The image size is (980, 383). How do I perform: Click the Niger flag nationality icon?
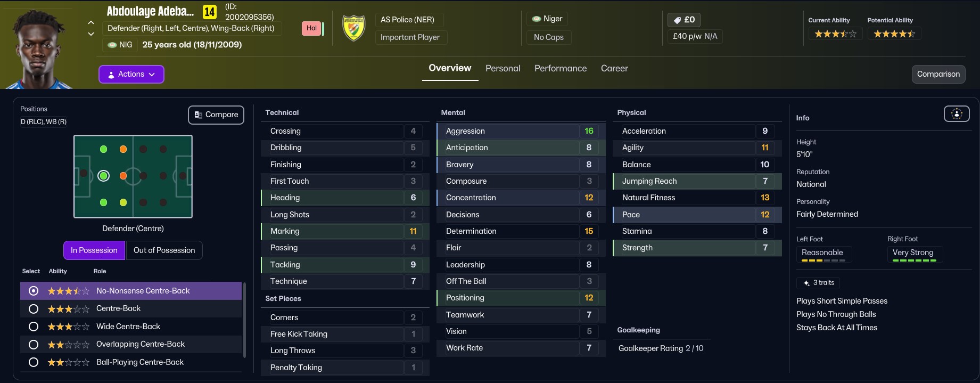[x=537, y=19]
